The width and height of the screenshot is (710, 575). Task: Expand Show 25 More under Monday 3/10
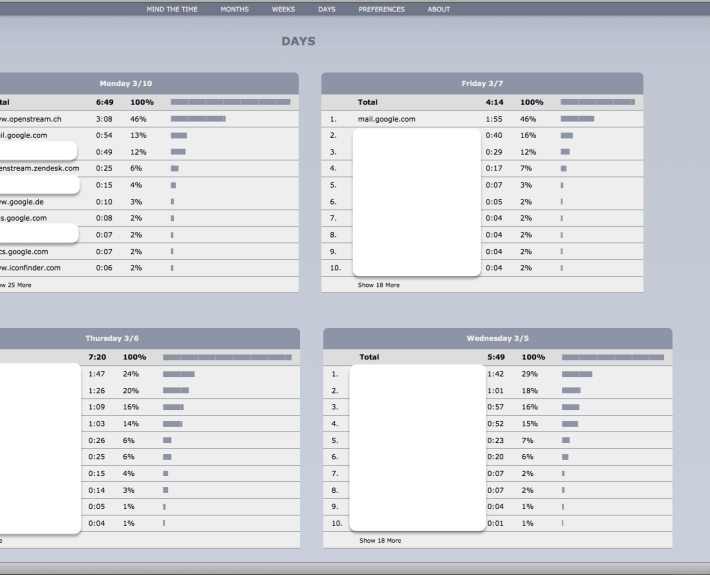(x=14, y=285)
